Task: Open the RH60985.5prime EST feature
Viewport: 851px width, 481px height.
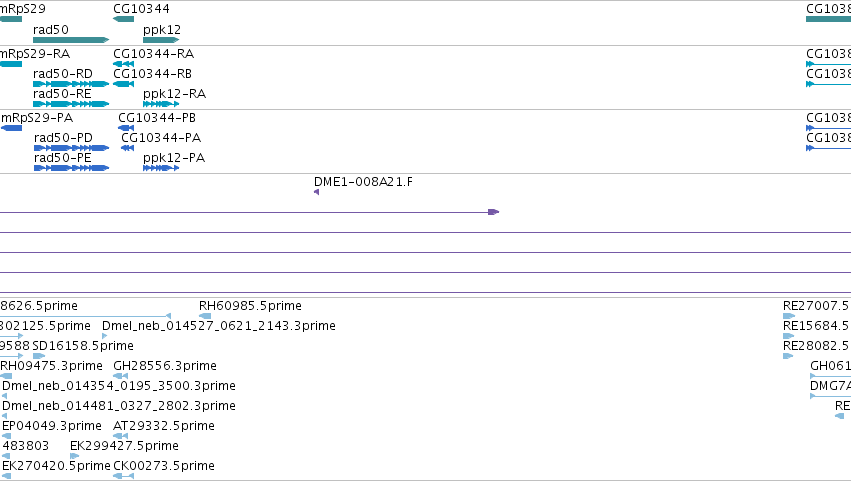Action: [x=205, y=316]
